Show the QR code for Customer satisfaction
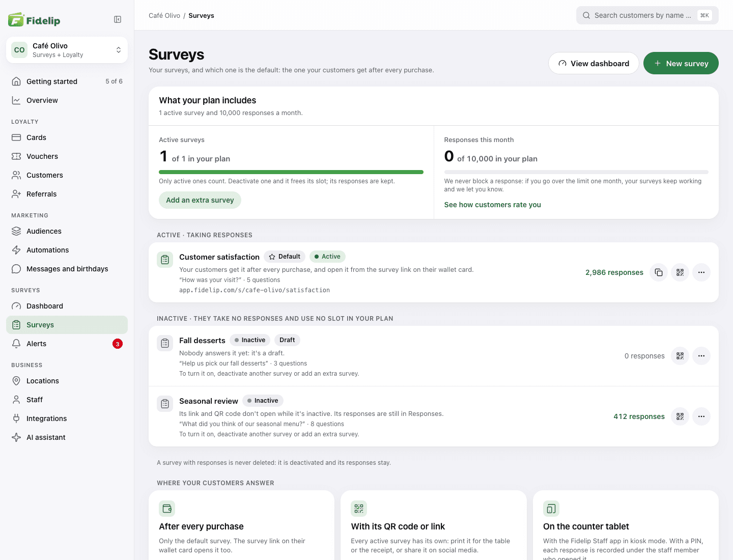 680,272
